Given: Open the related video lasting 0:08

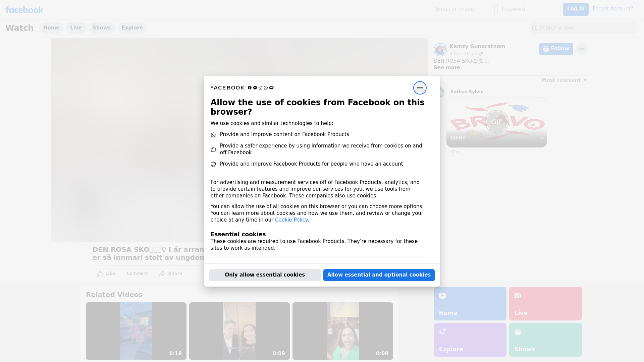Looking at the screenshot, I should tap(343, 331).
